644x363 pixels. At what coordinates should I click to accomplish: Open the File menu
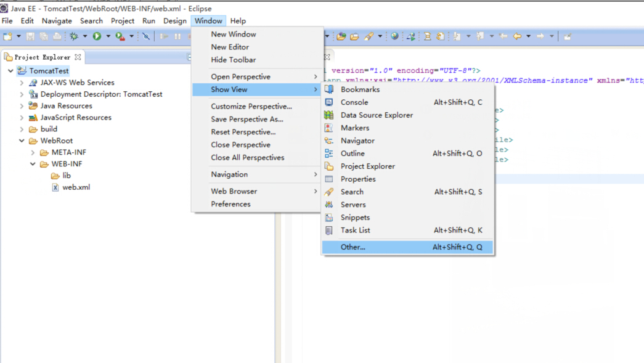[x=7, y=21]
